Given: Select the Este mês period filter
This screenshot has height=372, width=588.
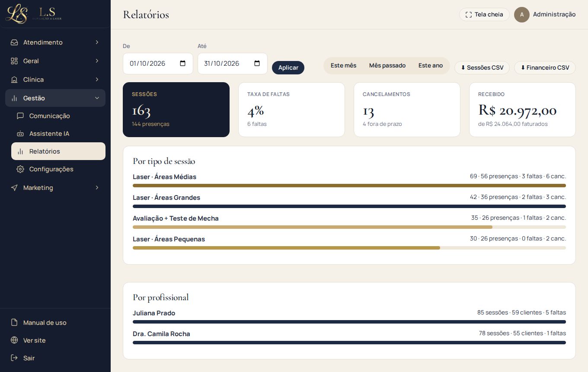Looking at the screenshot, I should click(343, 66).
